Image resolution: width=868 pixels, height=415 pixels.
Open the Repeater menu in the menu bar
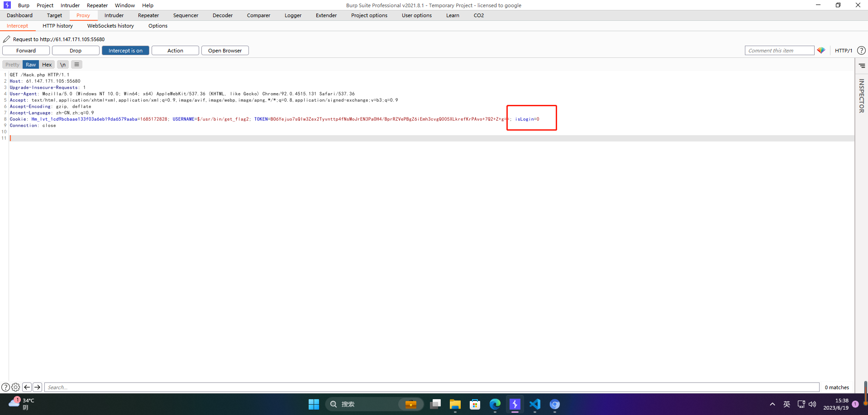click(97, 5)
